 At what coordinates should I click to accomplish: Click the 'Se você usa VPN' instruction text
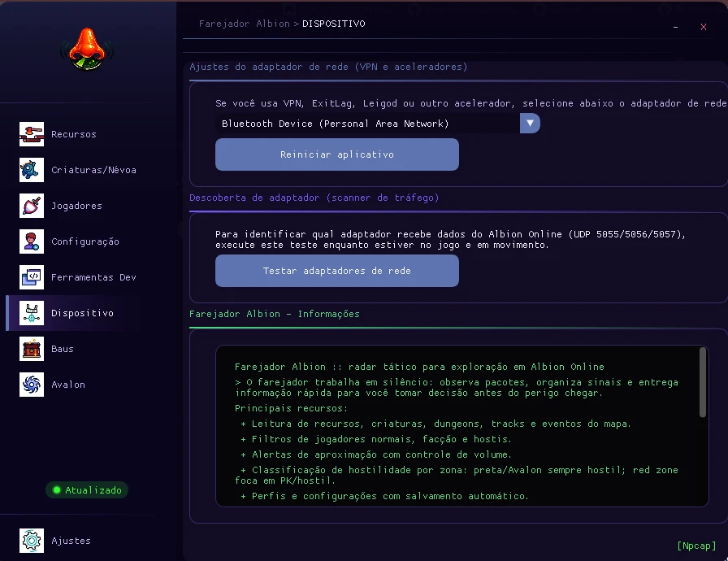[470, 103]
